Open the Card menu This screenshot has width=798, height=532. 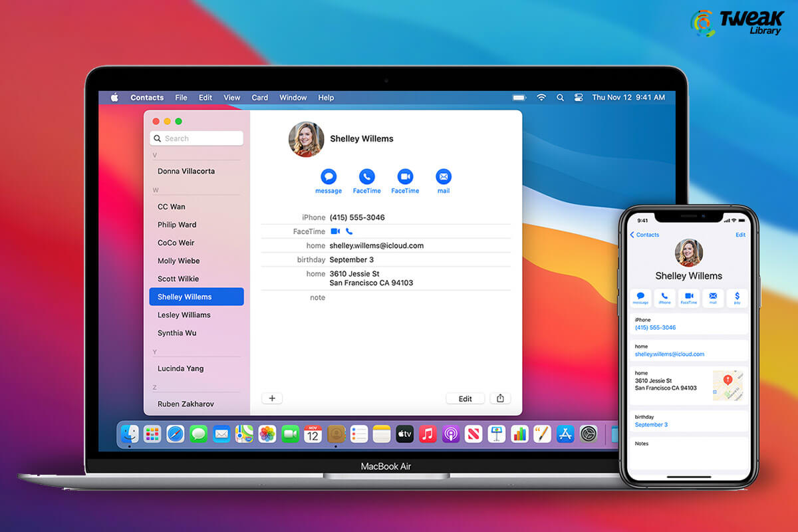point(259,97)
